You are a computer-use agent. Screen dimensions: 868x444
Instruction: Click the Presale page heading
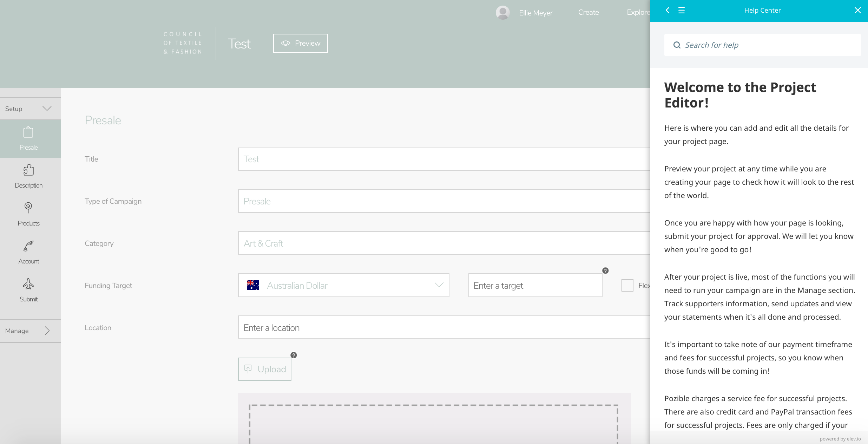click(x=103, y=120)
